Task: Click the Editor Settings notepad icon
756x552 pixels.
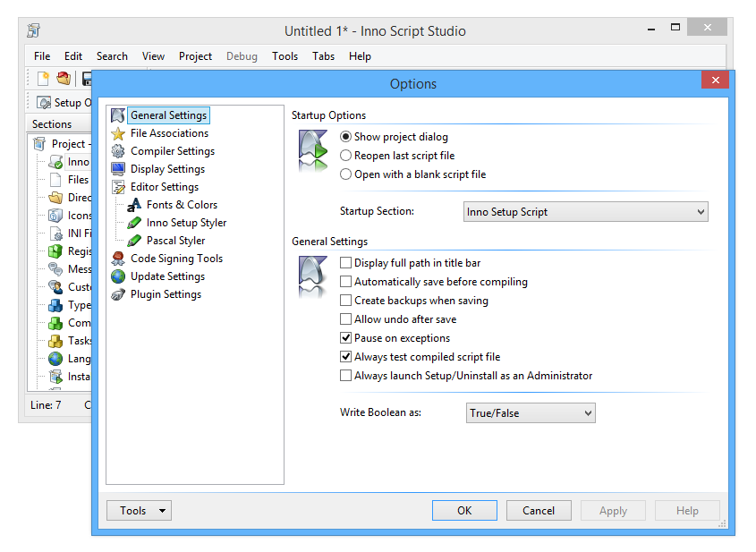Action: coord(118,187)
